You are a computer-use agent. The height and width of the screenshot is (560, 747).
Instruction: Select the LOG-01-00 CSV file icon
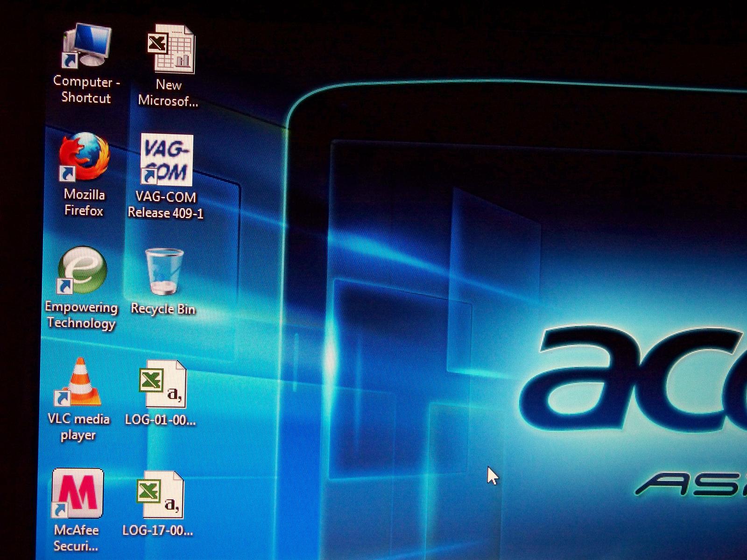162,384
